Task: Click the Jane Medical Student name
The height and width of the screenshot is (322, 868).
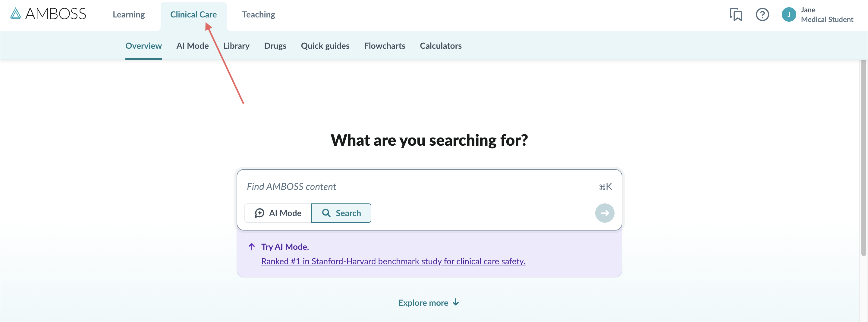Action: tap(827, 14)
